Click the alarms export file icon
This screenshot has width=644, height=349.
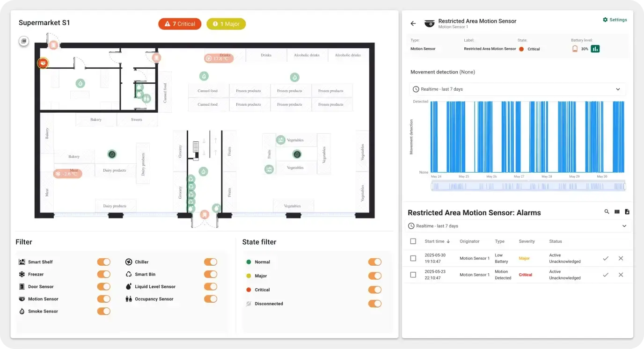627,212
